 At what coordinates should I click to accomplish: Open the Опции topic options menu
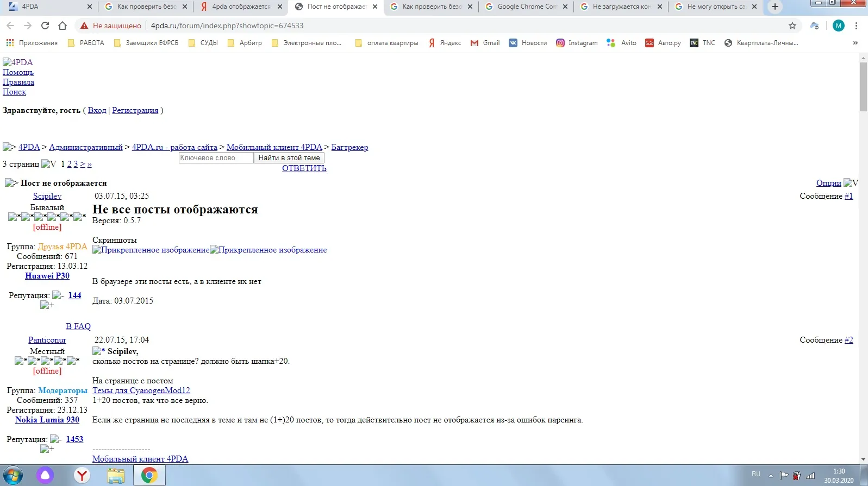pyautogui.click(x=829, y=183)
